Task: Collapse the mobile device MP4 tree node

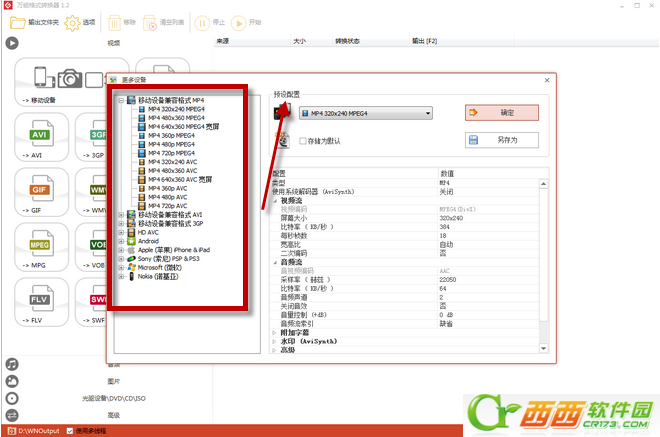Action: pos(121,100)
